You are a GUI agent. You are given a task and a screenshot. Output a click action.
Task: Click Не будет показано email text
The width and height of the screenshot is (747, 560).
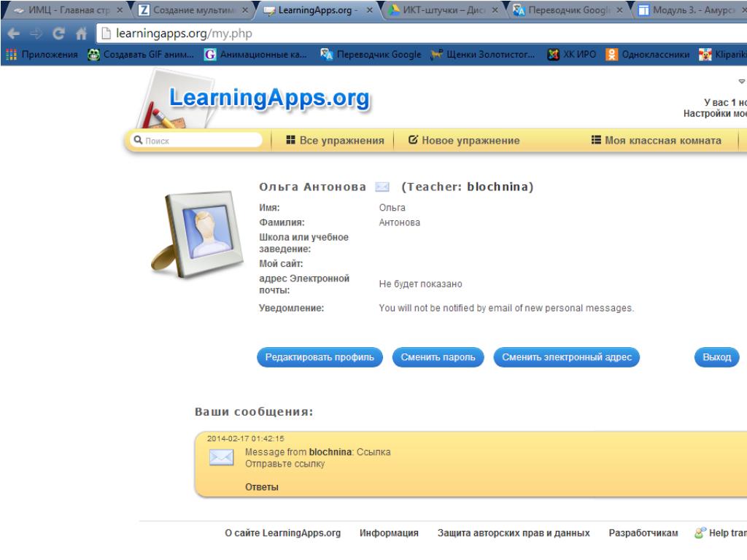421,284
